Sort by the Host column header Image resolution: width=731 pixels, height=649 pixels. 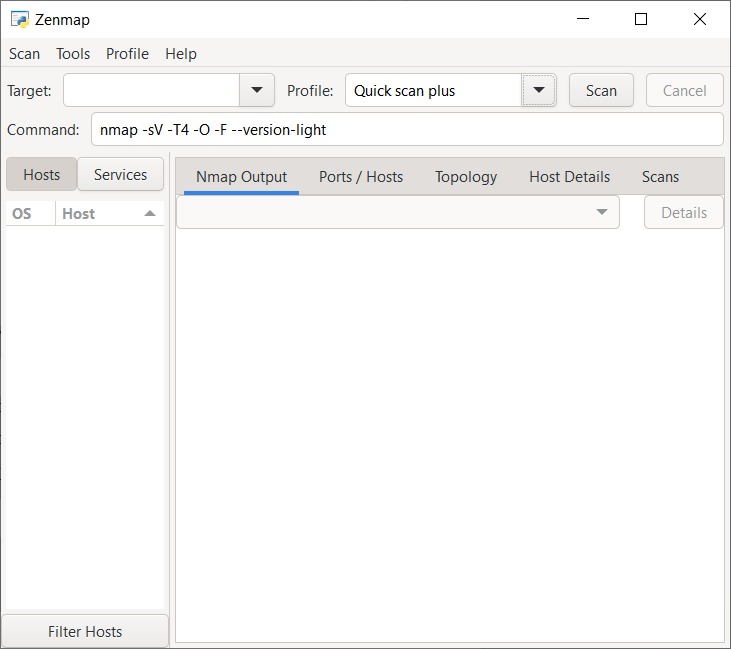tap(110, 214)
